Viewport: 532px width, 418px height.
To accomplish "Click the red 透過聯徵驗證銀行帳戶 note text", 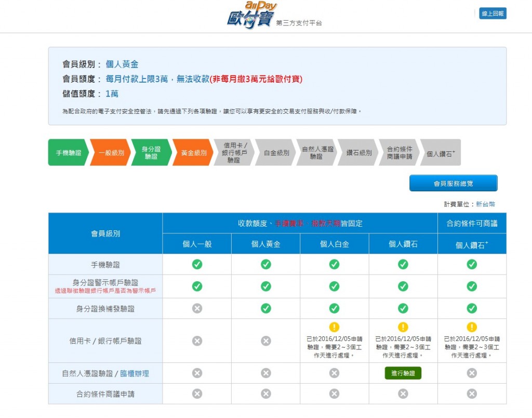I will point(105,291).
